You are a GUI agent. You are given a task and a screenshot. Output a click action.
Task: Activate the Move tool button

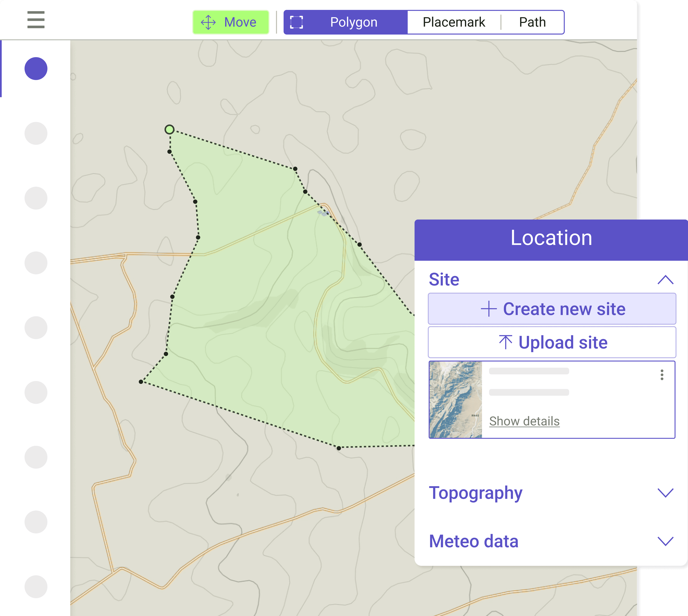point(231,22)
